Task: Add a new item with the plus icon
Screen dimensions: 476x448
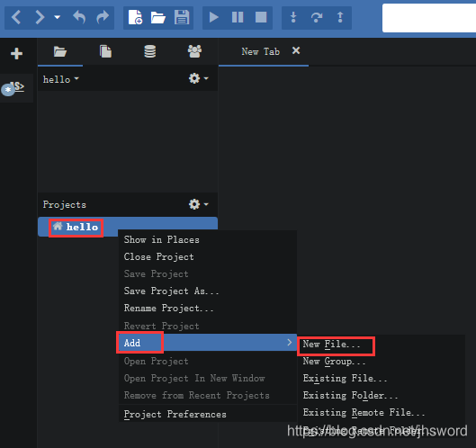Action: point(16,54)
